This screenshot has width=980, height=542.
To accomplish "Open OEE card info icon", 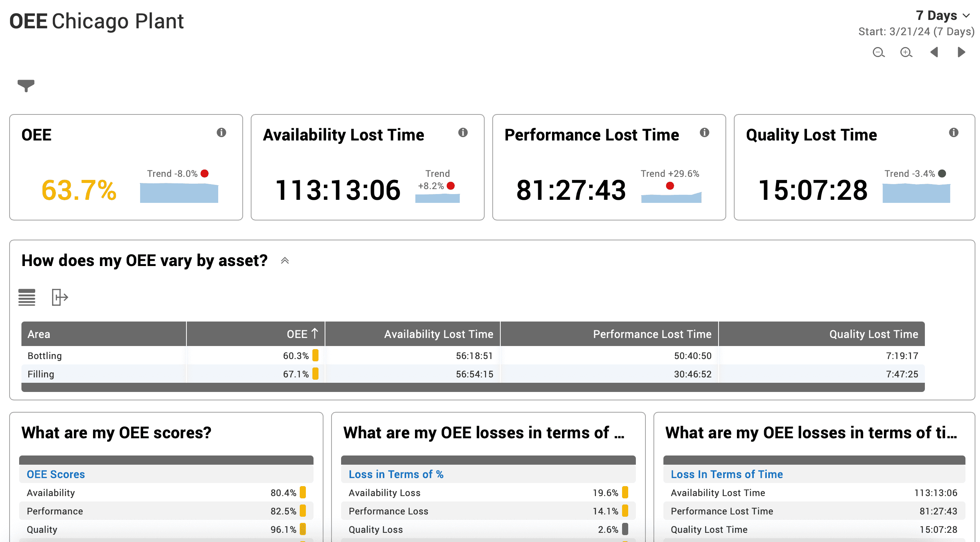I will point(221,132).
